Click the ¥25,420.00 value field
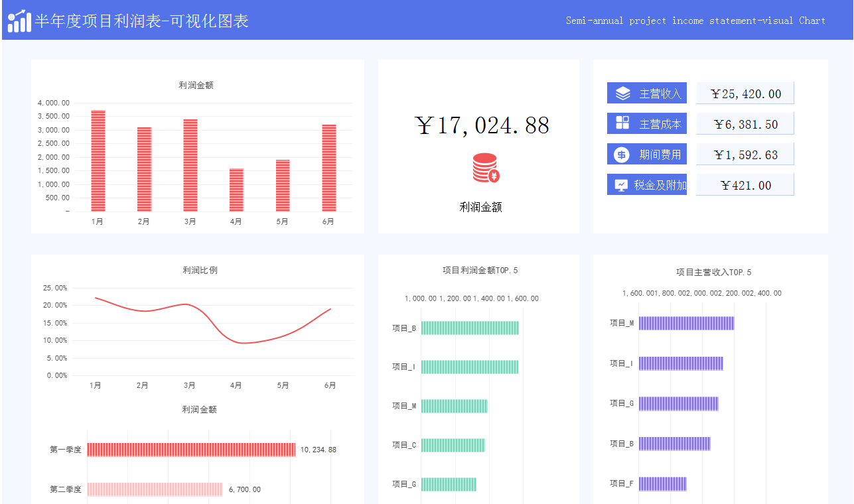Screen dimensions: 854x504 (745, 94)
